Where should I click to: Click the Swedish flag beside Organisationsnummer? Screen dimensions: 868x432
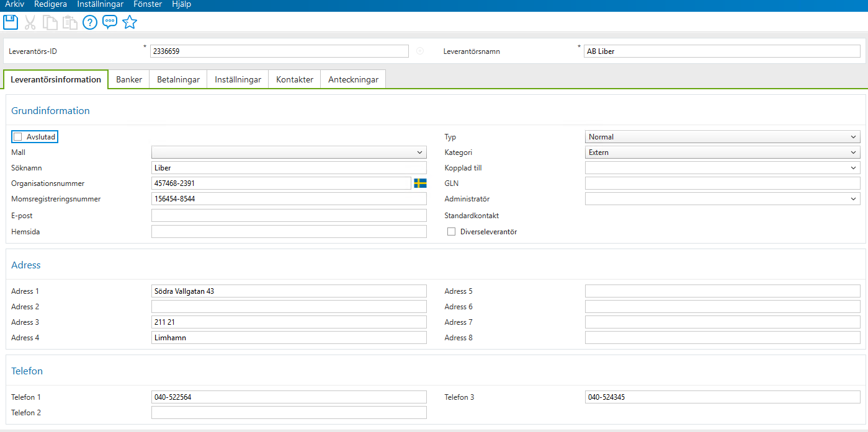click(419, 183)
